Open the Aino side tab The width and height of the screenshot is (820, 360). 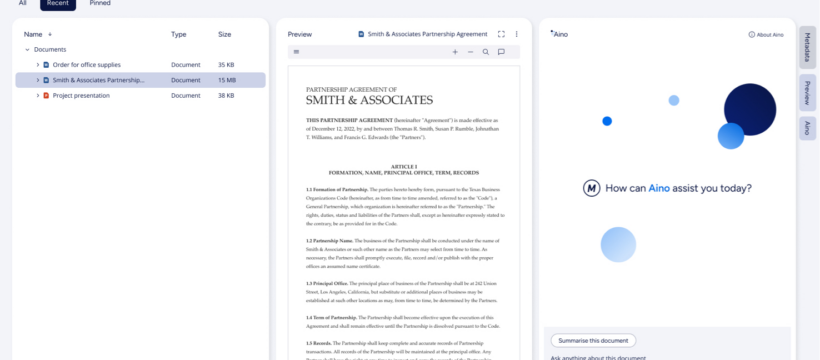pyautogui.click(x=807, y=128)
